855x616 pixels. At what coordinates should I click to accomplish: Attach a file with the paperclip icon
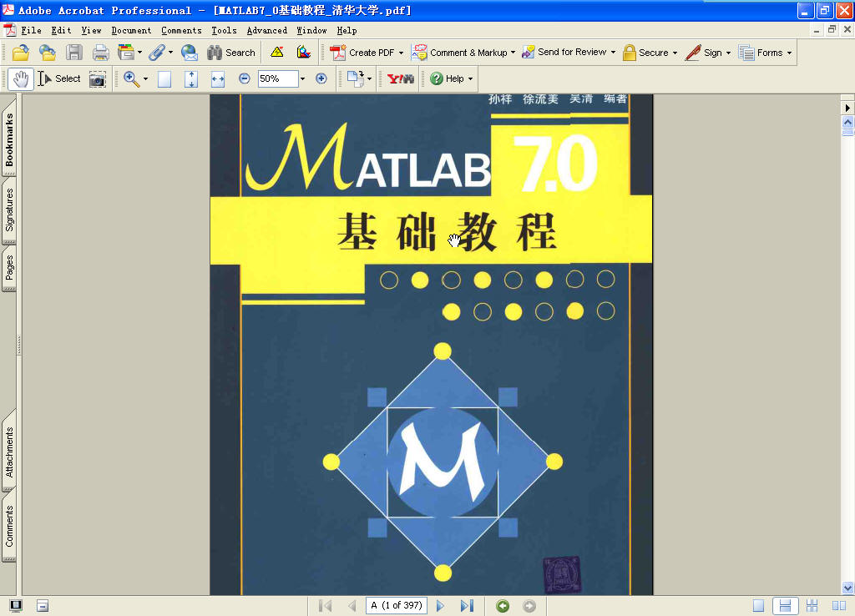(157, 53)
